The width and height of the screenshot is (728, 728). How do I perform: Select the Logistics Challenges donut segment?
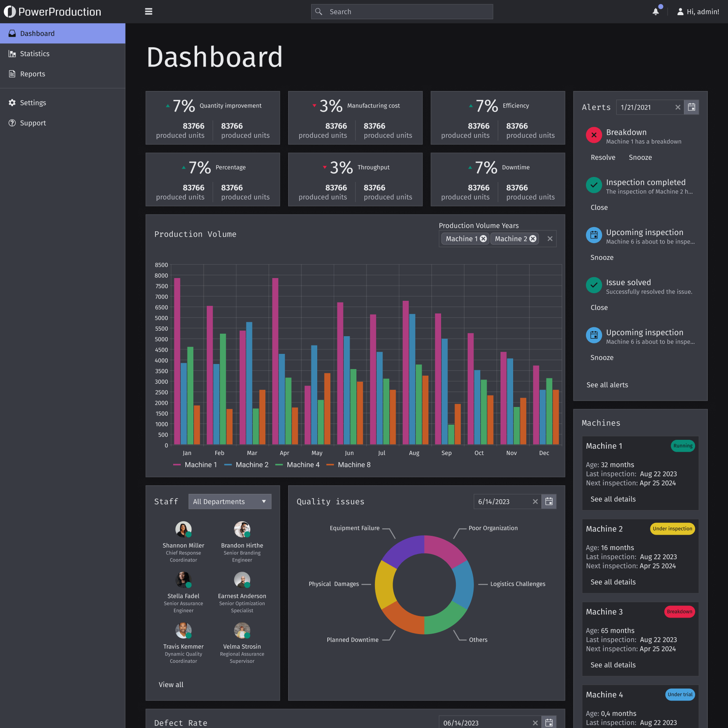[x=464, y=585]
